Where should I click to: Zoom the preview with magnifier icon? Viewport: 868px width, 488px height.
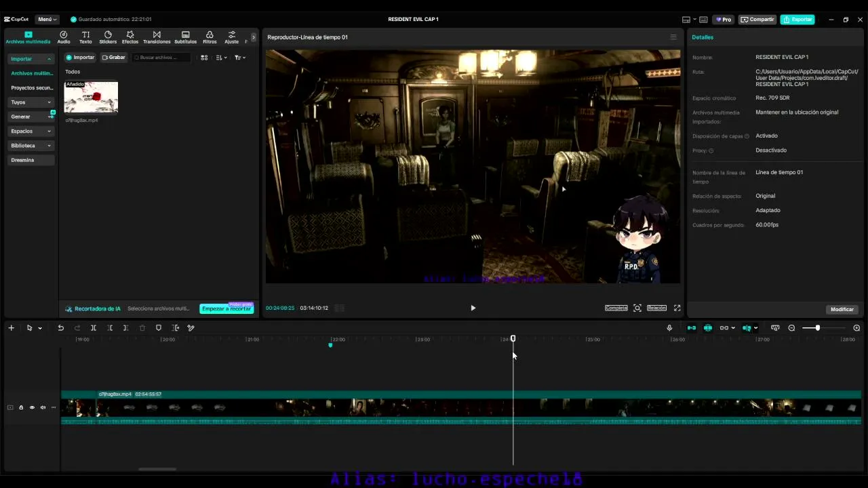point(637,308)
